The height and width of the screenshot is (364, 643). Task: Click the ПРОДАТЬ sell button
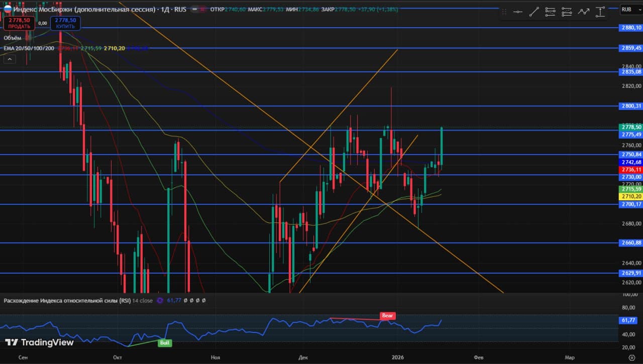point(19,23)
